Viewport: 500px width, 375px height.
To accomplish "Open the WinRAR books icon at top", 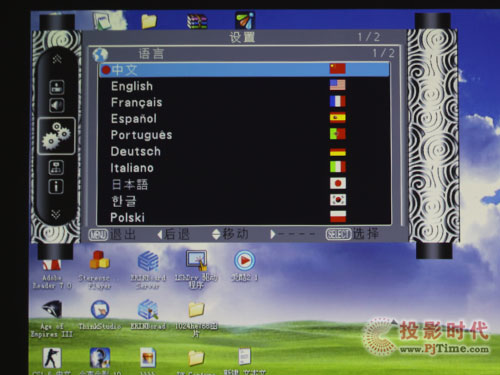I will [197, 22].
